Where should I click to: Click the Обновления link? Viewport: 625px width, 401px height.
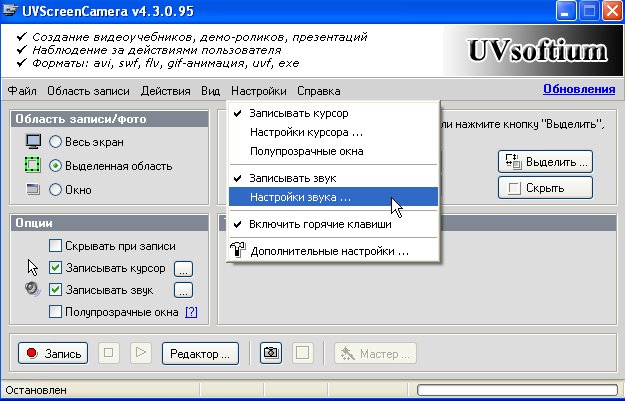pos(579,89)
